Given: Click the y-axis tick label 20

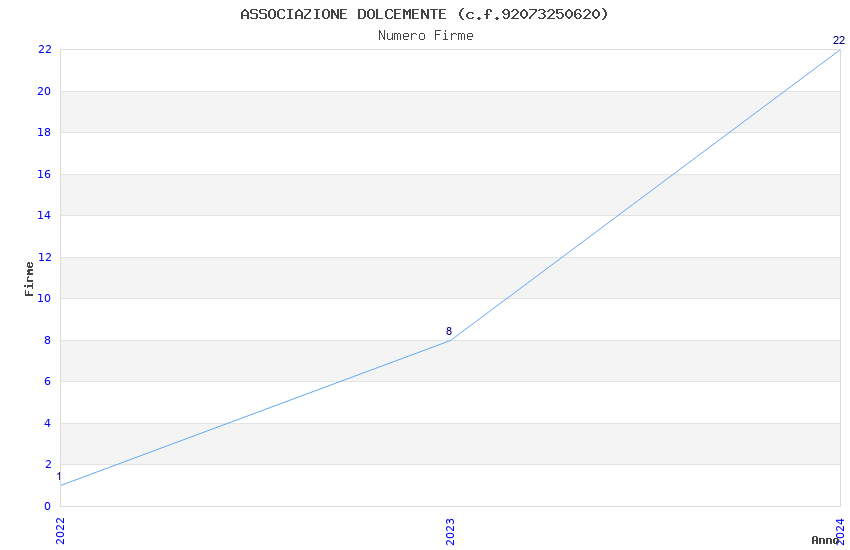Looking at the screenshot, I should (x=44, y=91).
